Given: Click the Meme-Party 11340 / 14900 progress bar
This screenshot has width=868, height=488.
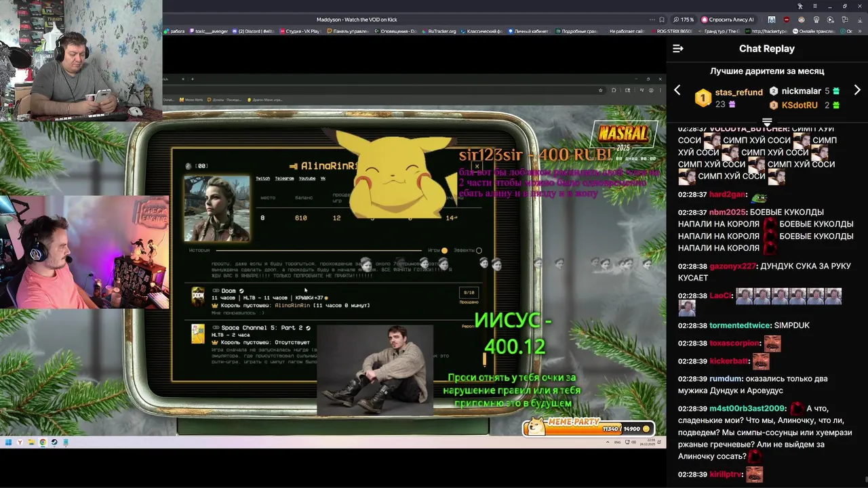Looking at the screenshot, I should (x=590, y=427).
